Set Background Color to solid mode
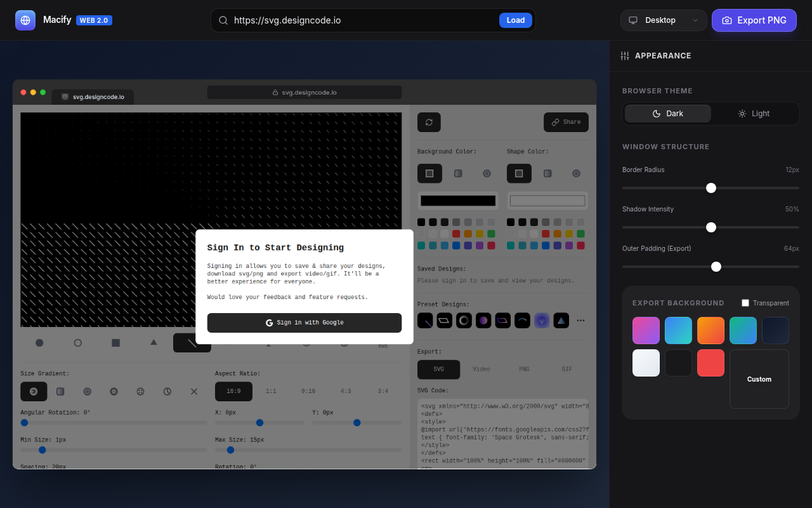 [x=429, y=173]
